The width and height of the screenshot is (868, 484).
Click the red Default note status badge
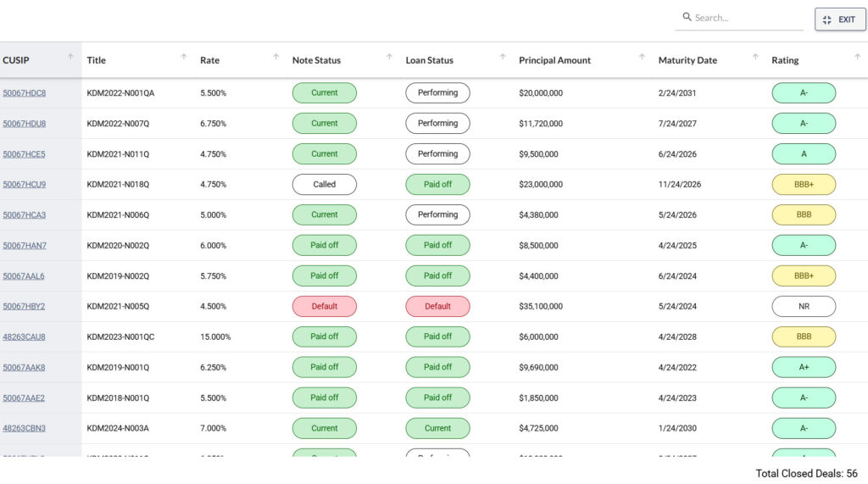tap(324, 307)
